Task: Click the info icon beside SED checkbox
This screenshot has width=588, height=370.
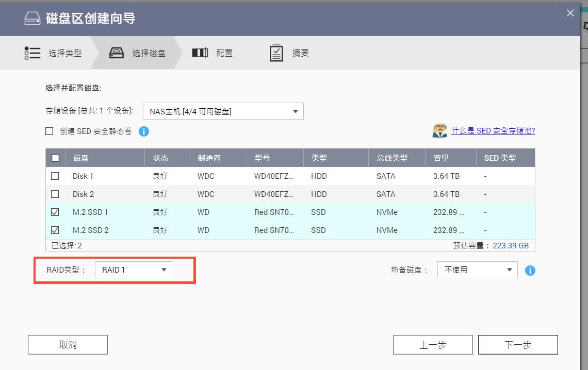Action: pos(144,131)
